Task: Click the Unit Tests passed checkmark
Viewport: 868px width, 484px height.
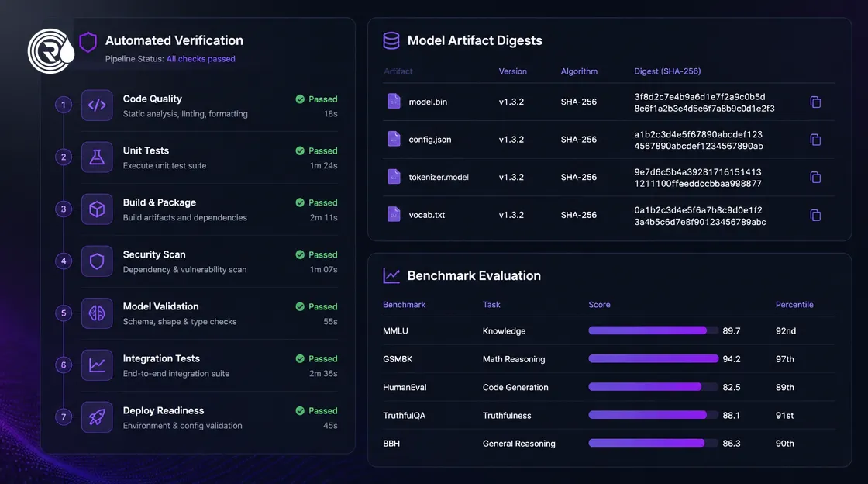Action: tap(300, 150)
